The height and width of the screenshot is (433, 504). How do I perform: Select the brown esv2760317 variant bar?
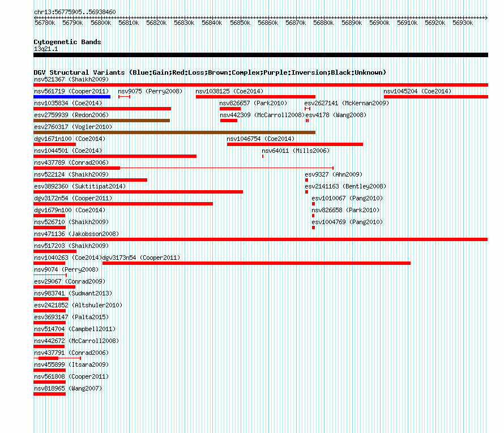tap(174, 132)
